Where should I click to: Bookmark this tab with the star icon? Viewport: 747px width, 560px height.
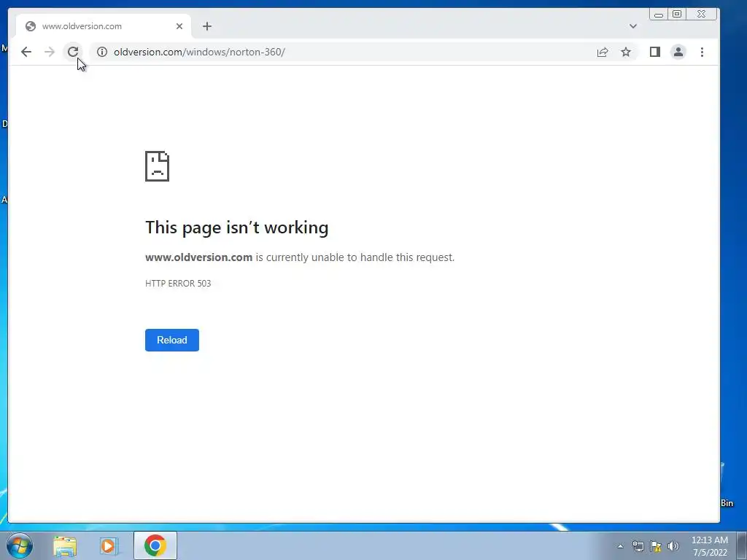pos(626,52)
